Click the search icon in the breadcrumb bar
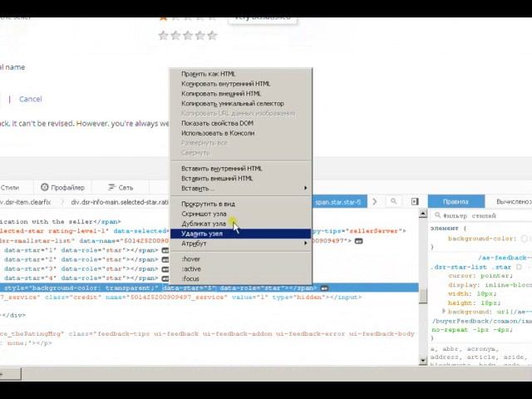Screen dimensions: 532x399 click(x=393, y=201)
